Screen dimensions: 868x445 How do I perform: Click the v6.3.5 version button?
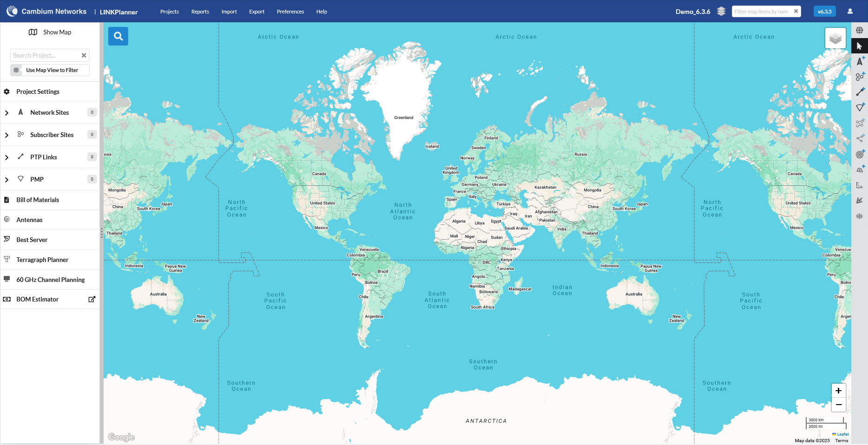824,12
